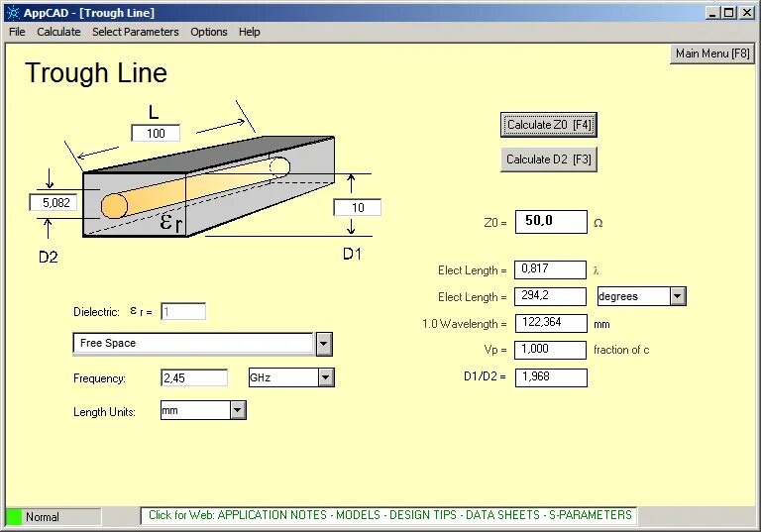This screenshot has height=532, width=761.
Task: Click the Trough Line heading
Action: (x=96, y=73)
